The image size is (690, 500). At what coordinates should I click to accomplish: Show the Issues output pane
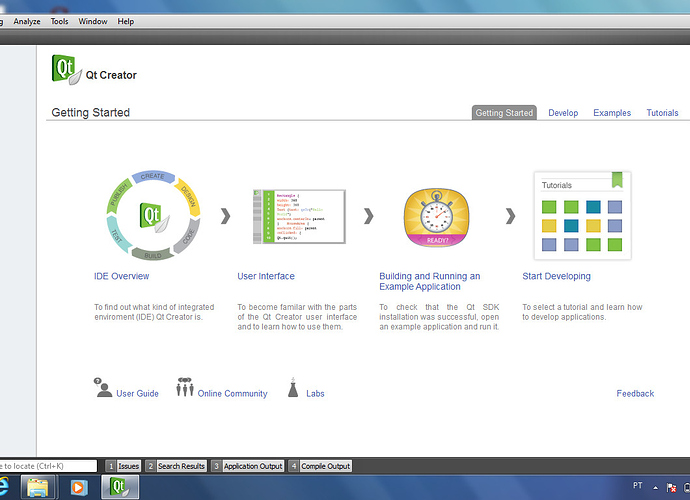[x=124, y=466]
